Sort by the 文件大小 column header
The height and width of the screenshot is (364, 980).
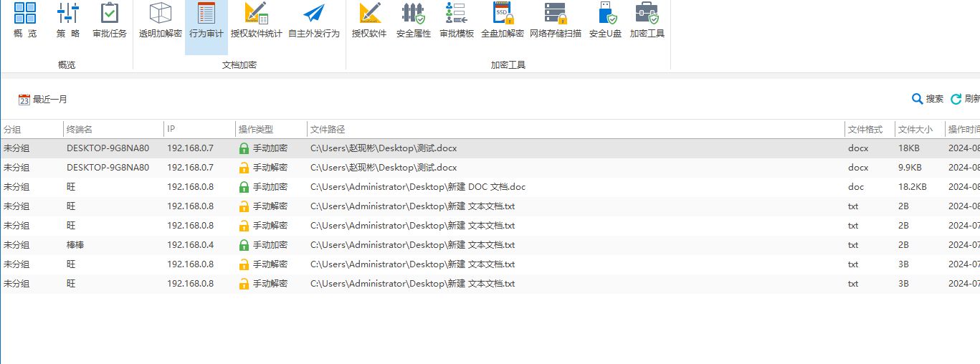pyautogui.click(x=915, y=130)
